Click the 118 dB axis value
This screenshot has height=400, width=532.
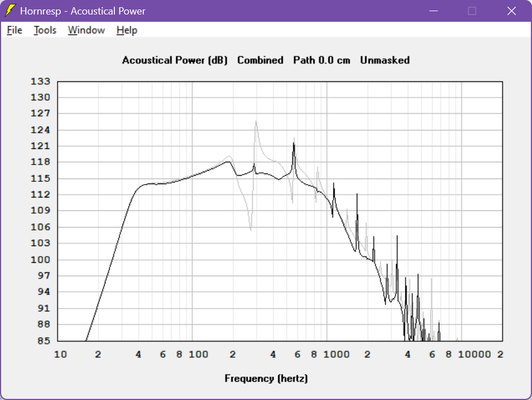40,162
